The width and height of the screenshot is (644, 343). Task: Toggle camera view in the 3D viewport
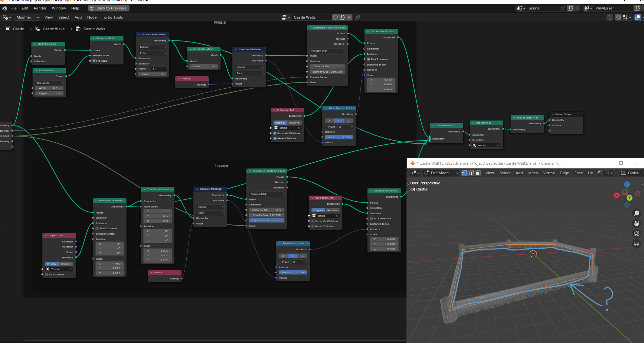click(637, 234)
